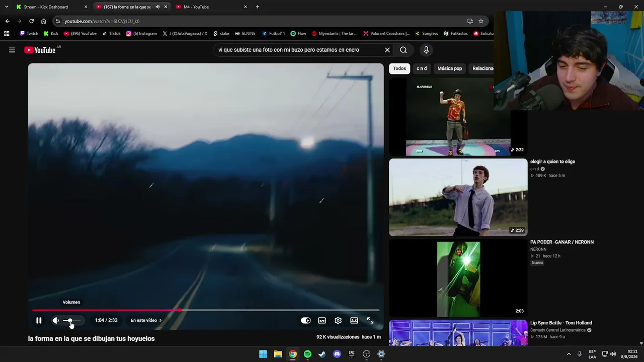This screenshot has width=644, height=362.
Task: Switch the player to theater mode
Action: pos(354,320)
